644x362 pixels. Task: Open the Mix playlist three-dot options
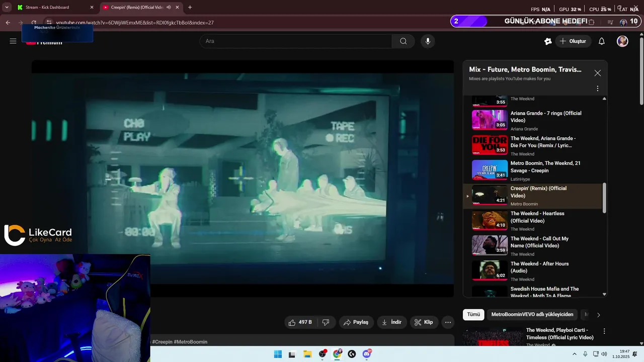[x=597, y=88]
